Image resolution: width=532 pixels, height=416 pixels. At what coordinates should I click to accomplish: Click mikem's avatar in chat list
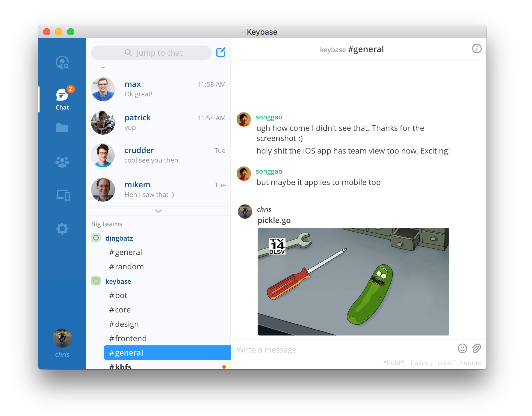click(x=103, y=190)
